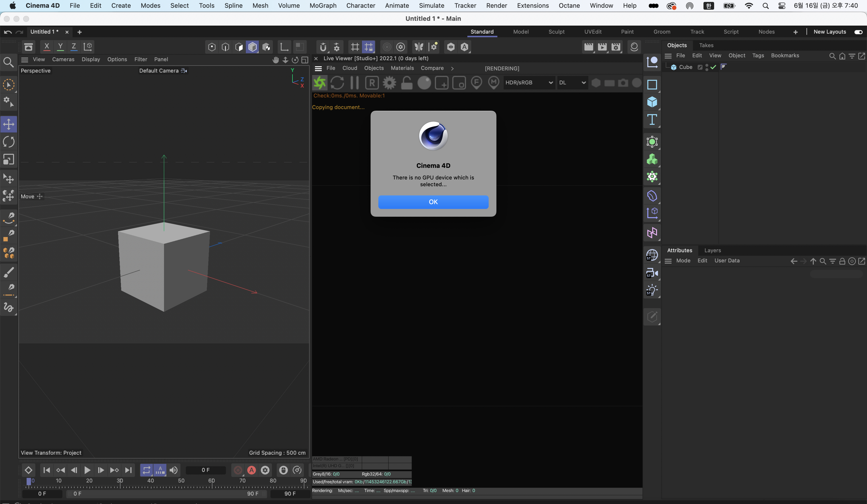Toggle sound playback speaker icon

(x=174, y=470)
